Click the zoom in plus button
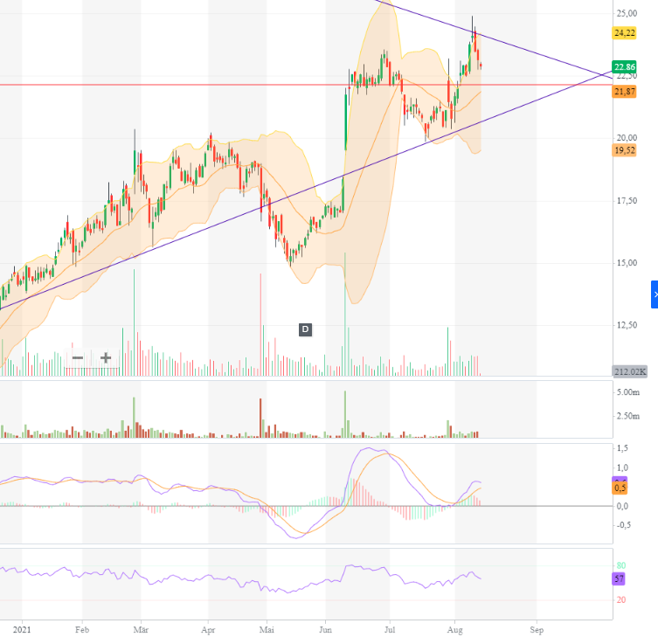Viewport: 658px width, 644px height. tap(106, 358)
